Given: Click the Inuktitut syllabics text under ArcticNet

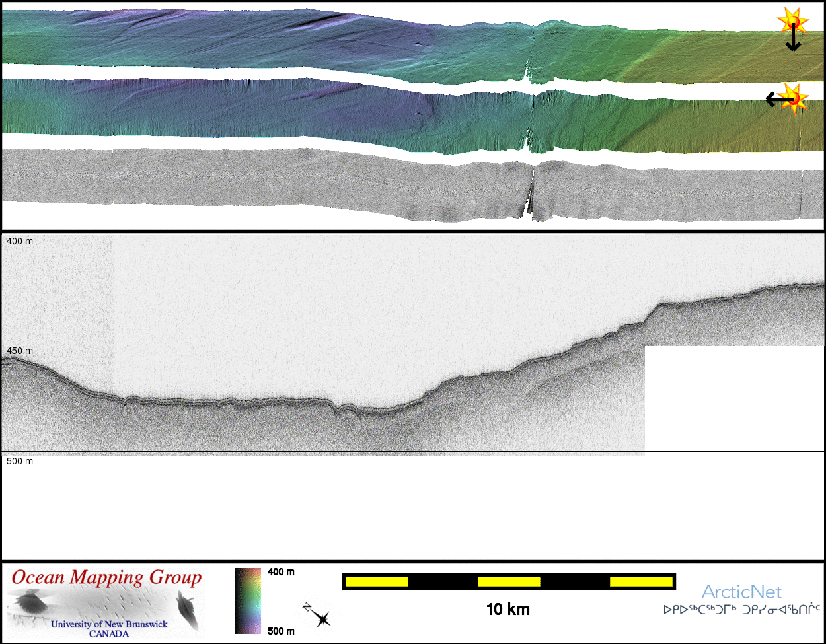Looking at the screenshot, I should point(741,610).
